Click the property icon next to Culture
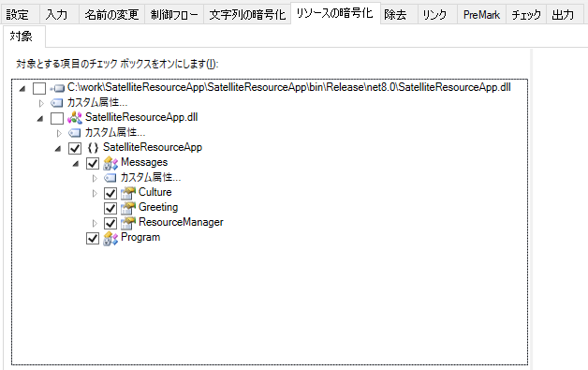The height and width of the screenshot is (370, 588). [128, 193]
